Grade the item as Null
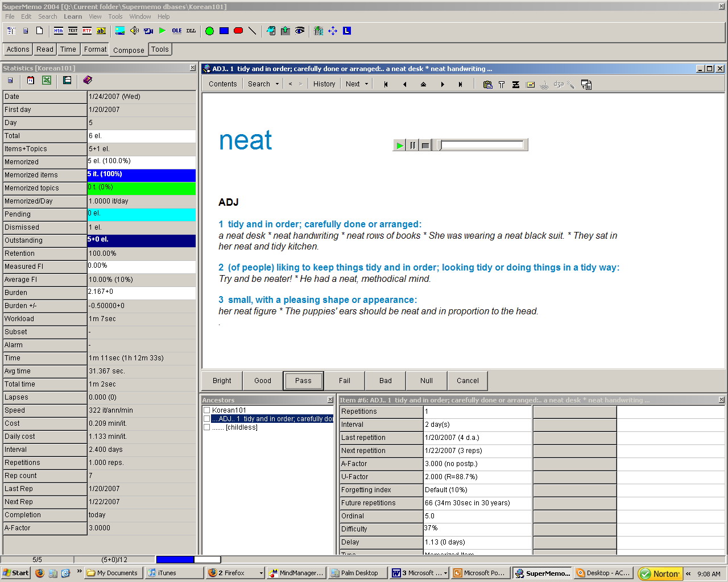 [x=427, y=381]
